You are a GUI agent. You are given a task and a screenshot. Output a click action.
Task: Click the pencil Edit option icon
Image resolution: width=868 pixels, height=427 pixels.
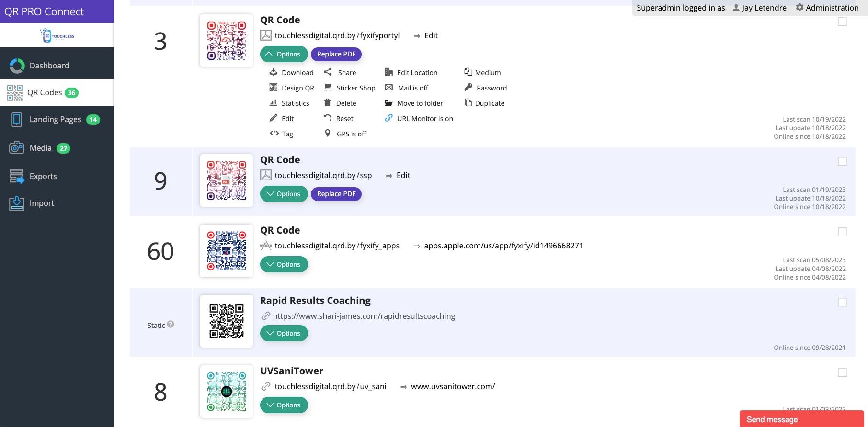point(273,118)
